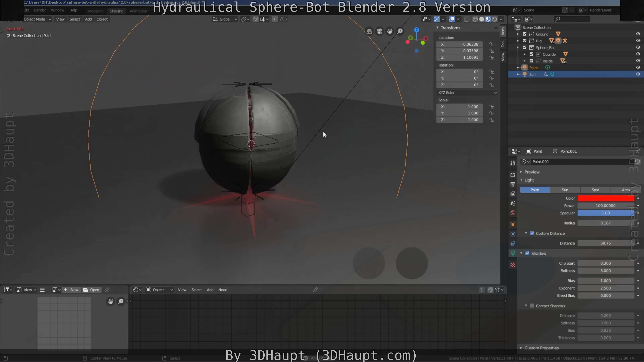The image size is (644, 362).
Task: Toggle X-Ray mode in viewport header
Action: pos(467,19)
